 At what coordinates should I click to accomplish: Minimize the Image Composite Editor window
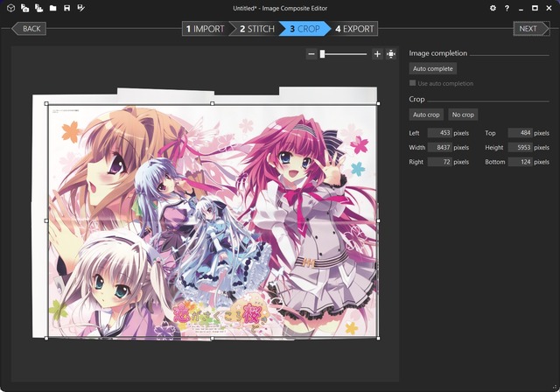521,8
